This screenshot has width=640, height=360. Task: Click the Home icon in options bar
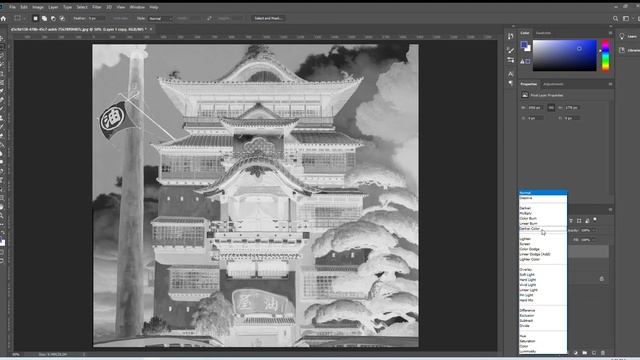[3, 18]
